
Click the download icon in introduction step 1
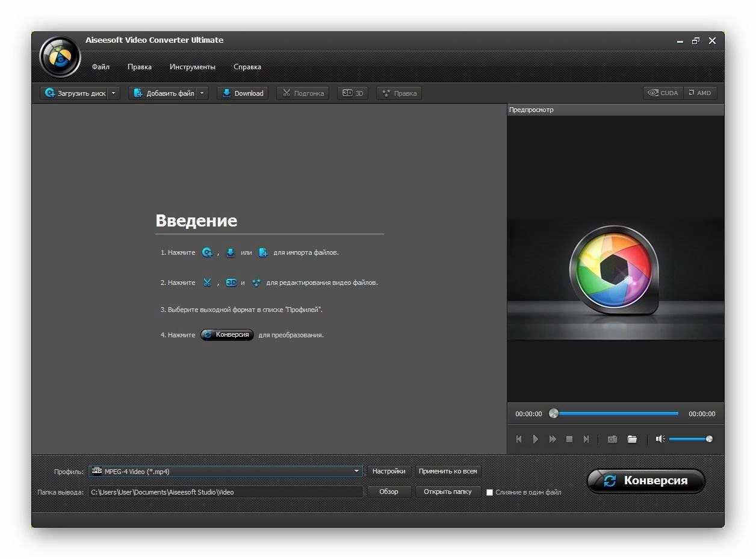coord(230,252)
